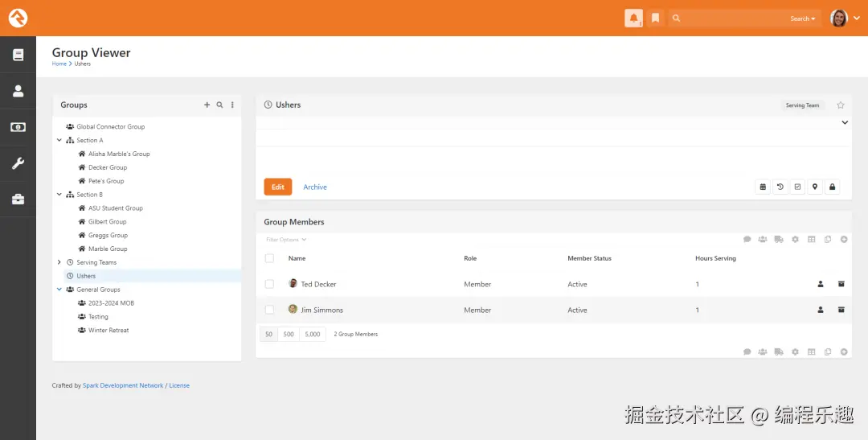This screenshot has height=440, width=868.
Task: Check the box for Jim Simmons
Action: (x=269, y=310)
